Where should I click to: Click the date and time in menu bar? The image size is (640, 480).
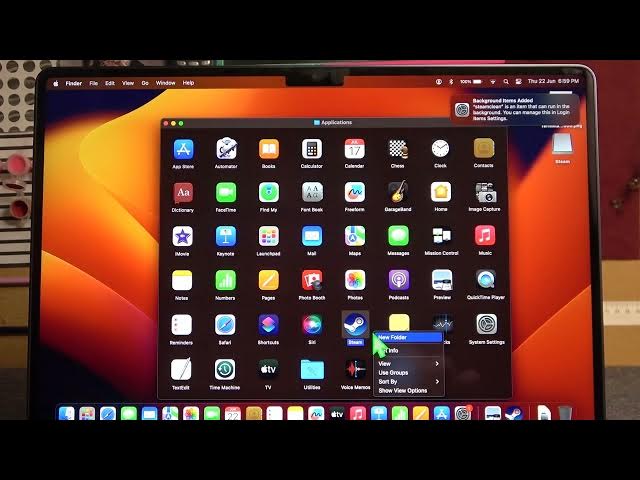coord(553,81)
